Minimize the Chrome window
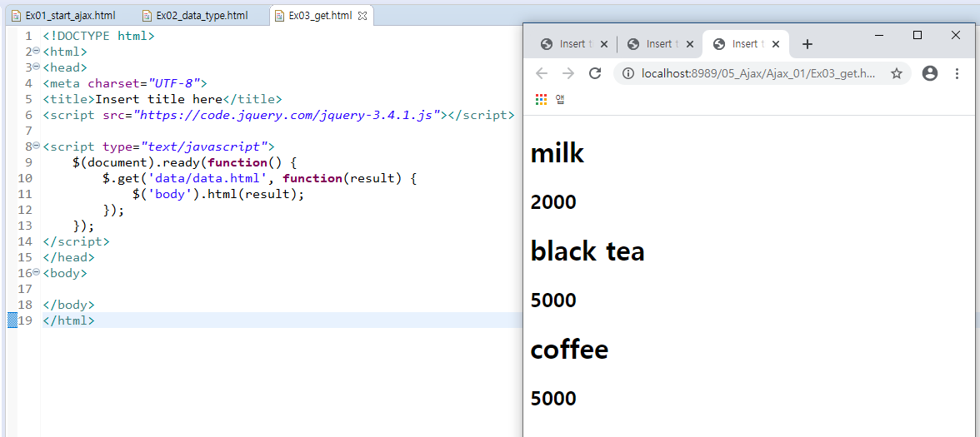This screenshot has height=437, width=980. (879, 36)
